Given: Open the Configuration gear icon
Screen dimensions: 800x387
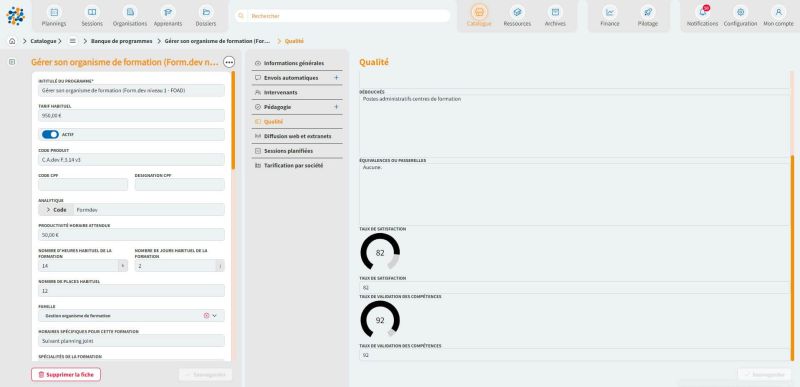Looking at the screenshot, I should pyautogui.click(x=740, y=12).
